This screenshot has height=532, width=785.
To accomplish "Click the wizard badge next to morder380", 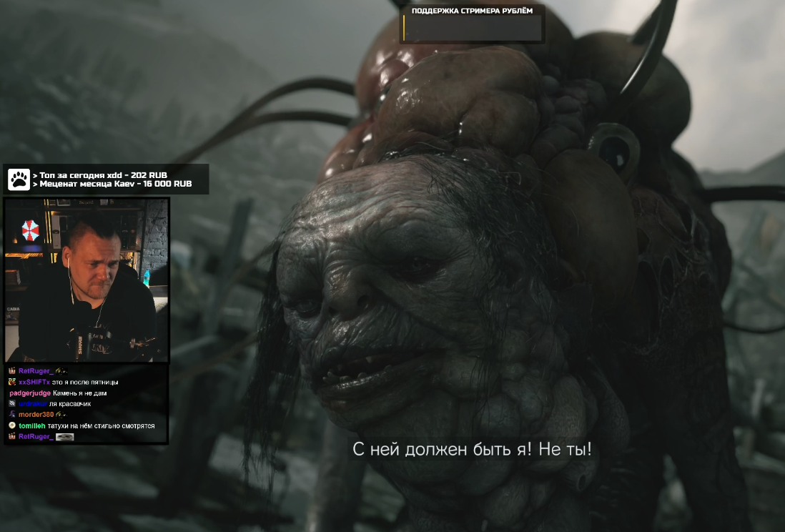I will [x=12, y=414].
